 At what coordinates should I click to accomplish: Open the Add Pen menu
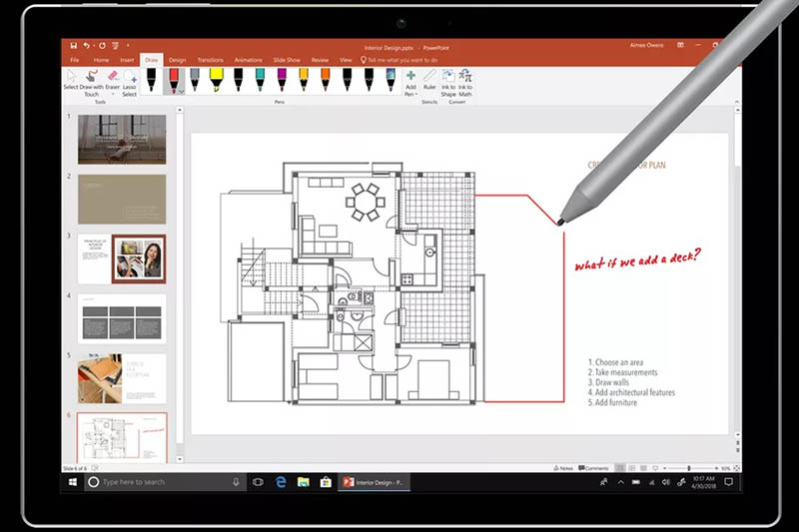coord(410,84)
